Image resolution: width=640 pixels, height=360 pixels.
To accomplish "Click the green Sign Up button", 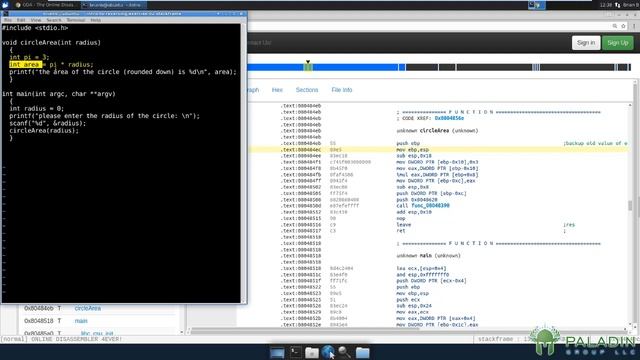I will tap(618, 43).
